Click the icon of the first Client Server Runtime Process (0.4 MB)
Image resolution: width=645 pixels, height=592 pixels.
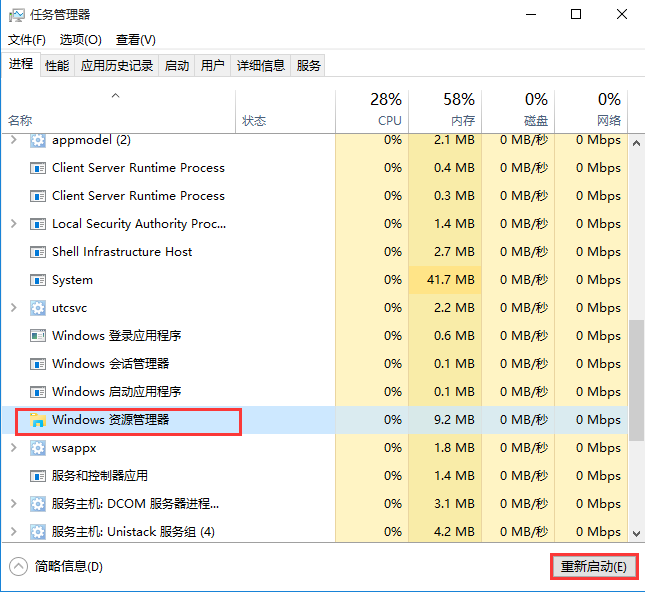(38, 168)
